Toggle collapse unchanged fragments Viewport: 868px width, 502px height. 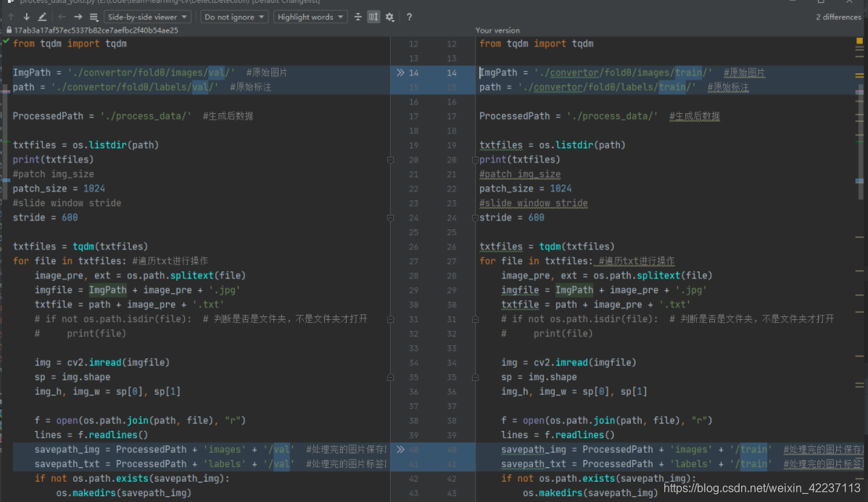(358, 17)
